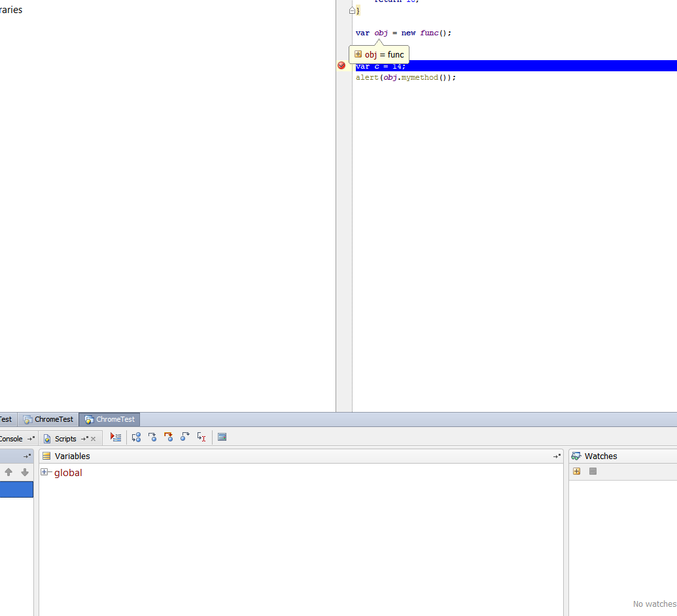Switch to the inactive ChromeTest debug tab
Image resolution: width=677 pixels, height=616 pixels.
(x=48, y=419)
